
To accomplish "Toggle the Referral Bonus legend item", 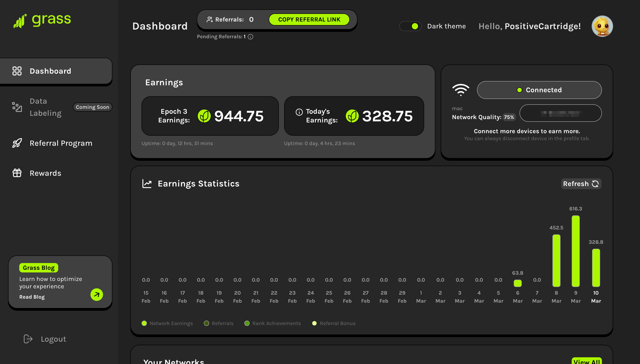I will click(x=334, y=323).
